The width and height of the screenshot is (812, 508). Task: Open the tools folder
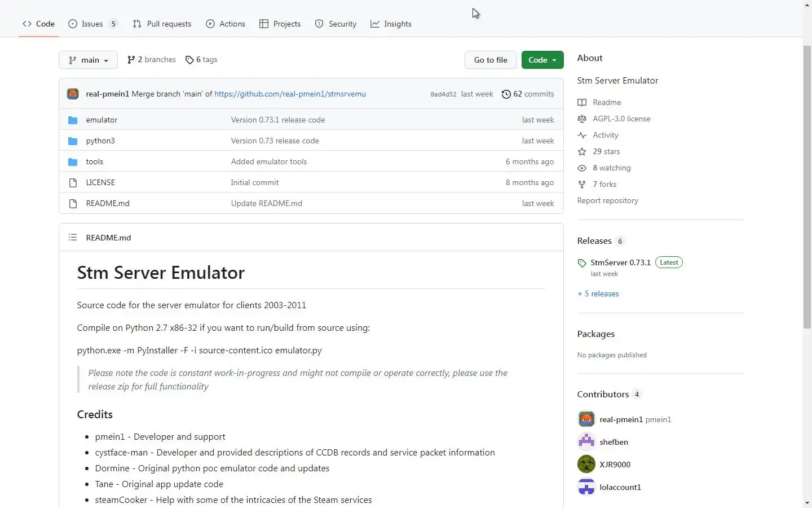pos(94,161)
